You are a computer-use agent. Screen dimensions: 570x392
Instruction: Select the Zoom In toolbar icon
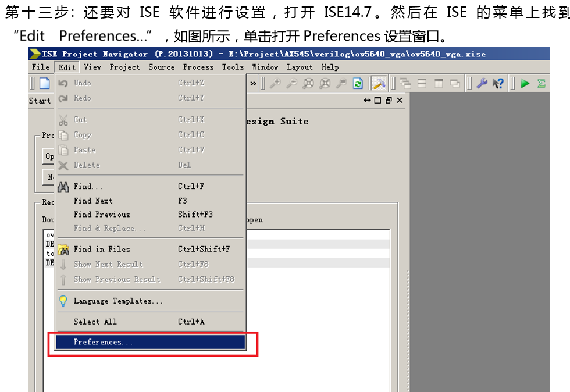point(276,83)
